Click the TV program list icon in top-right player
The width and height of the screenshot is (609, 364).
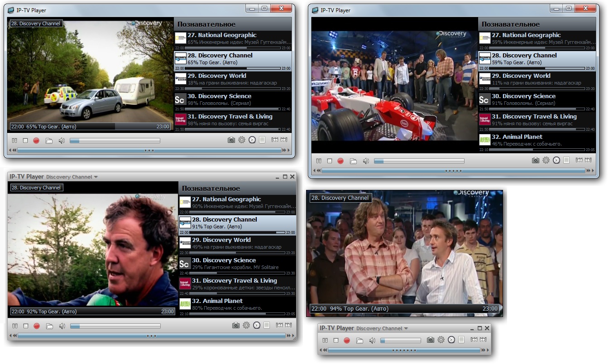[567, 161]
